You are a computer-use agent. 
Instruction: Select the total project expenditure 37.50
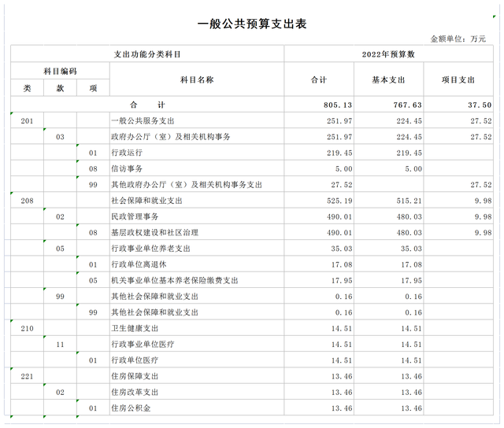coord(480,105)
